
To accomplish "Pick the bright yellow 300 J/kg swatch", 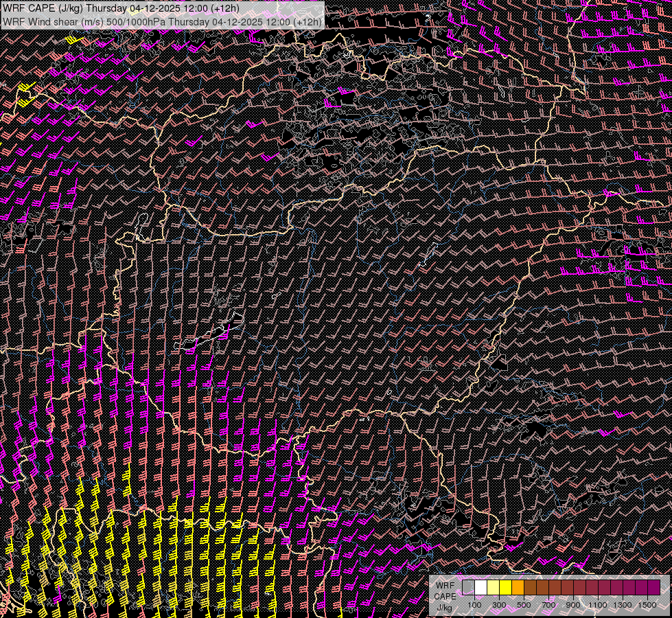I will pos(505,587).
